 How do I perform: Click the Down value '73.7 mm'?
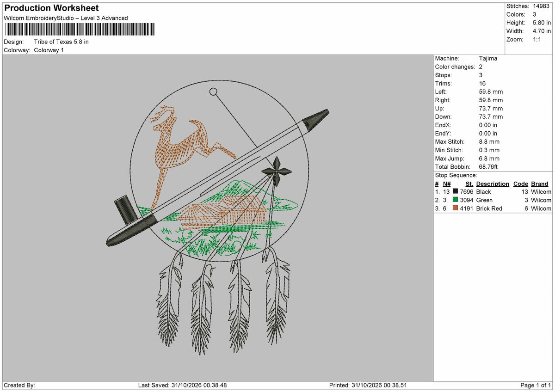491,116
